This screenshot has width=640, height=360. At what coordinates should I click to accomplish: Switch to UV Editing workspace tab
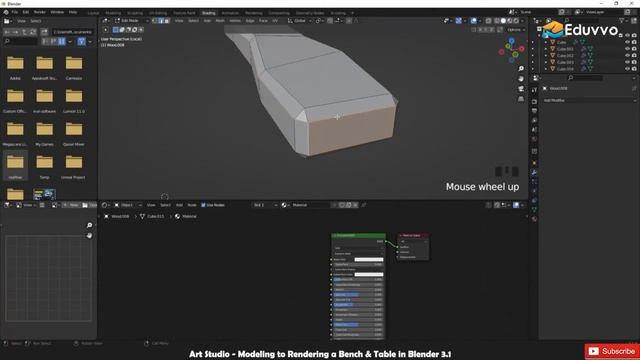(158, 13)
